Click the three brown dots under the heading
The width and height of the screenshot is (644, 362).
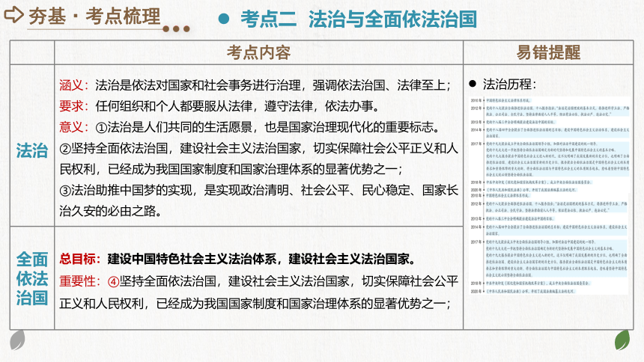click(176, 29)
